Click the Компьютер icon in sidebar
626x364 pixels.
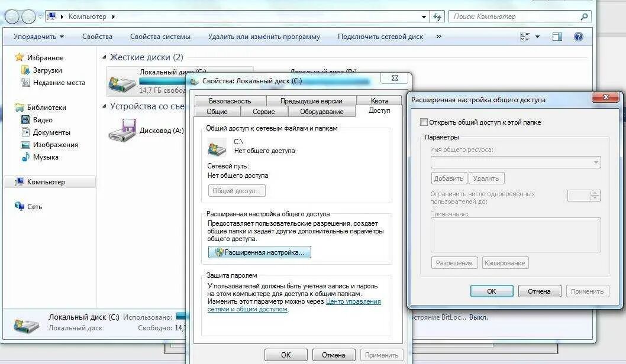[19, 182]
